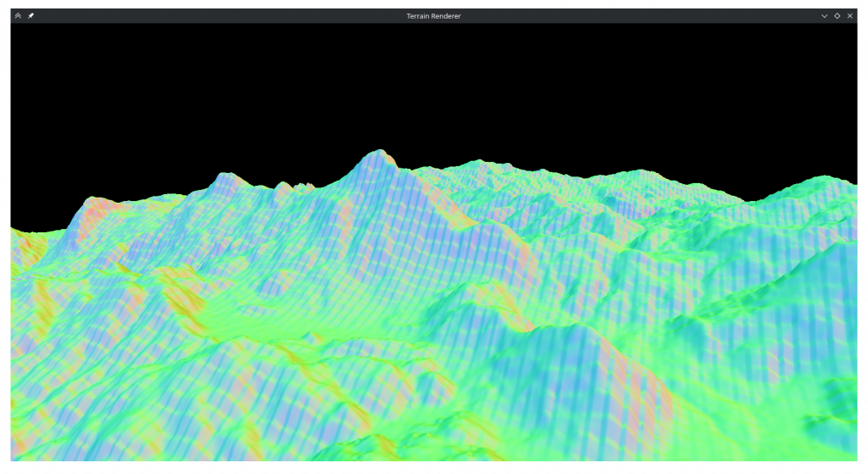Minimize the Terrain Renderer window
The image size is (868, 474).
click(x=824, y=16)
